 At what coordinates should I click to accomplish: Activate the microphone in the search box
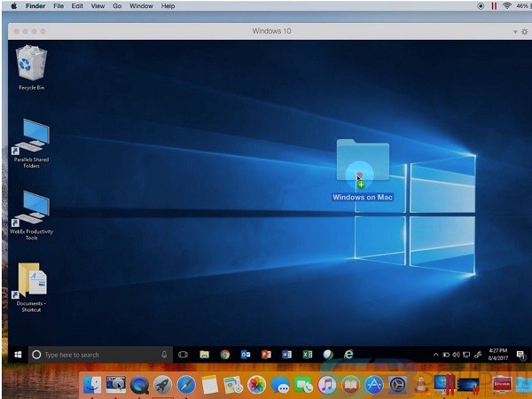[x=164, y=355]
